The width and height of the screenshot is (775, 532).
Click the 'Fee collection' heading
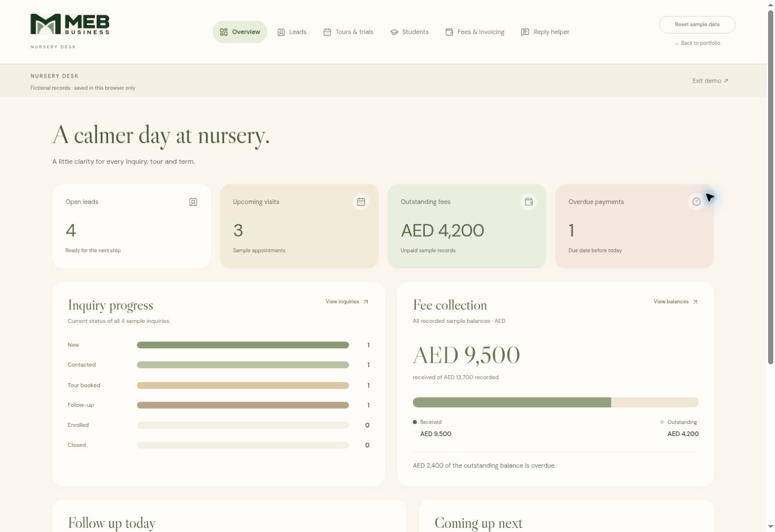(450, 305)
